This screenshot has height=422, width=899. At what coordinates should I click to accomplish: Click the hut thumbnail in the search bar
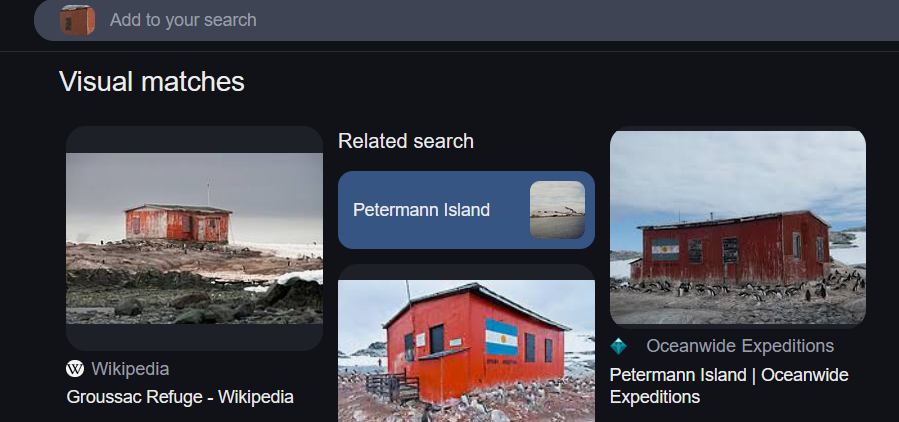pos(77,20)
